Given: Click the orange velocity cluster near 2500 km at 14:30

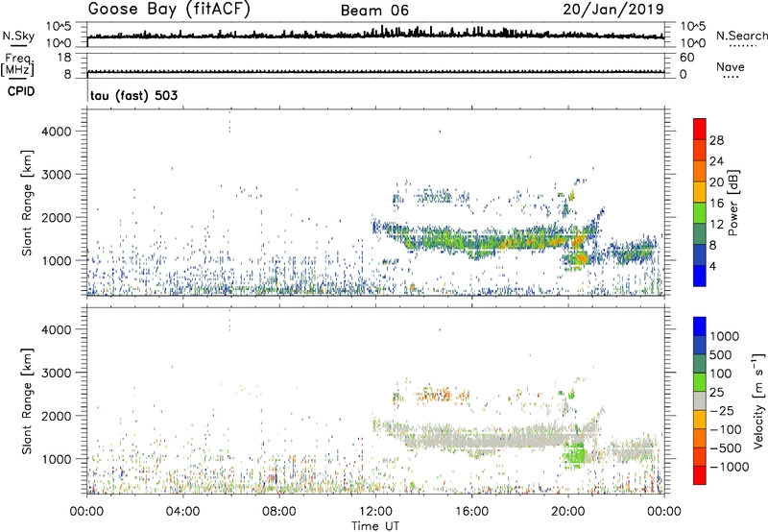Looking at the screenshot, I should pos(438,395).
